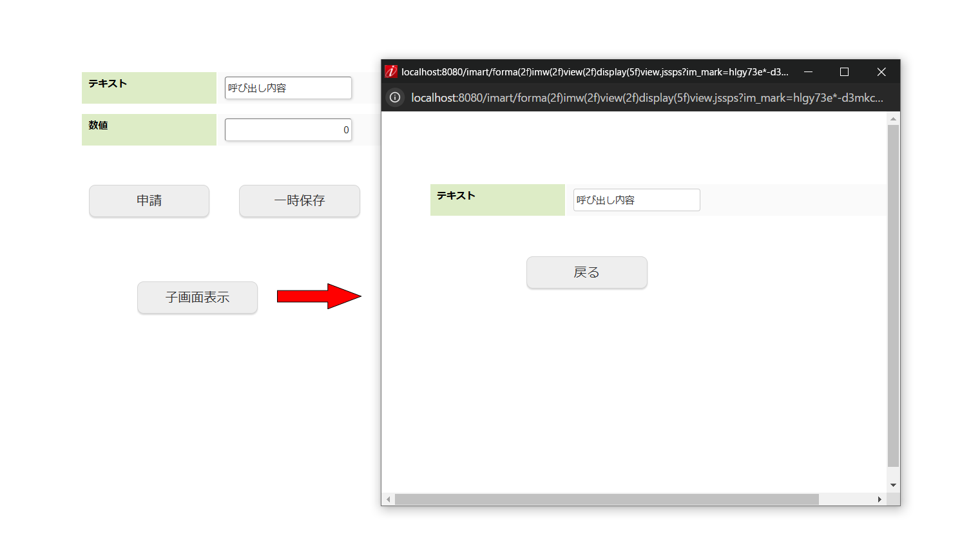Click the 数値 numeric input showing 0
Image resolution: width=980 pixels, height=539 pixels.
tap(288, 129)
